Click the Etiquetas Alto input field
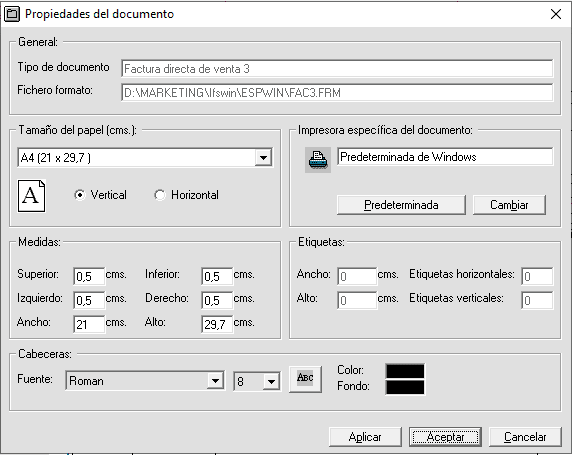Viewport: 572px width, 455px height. pyautogui.click(x=357, y=300)
